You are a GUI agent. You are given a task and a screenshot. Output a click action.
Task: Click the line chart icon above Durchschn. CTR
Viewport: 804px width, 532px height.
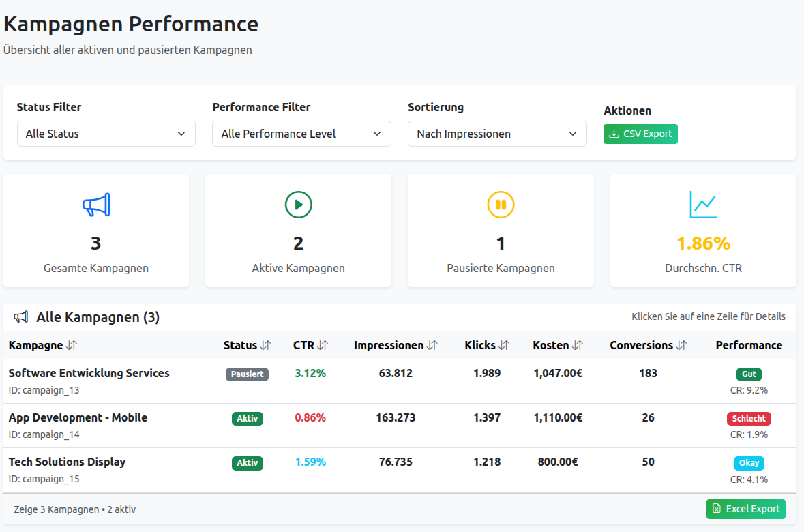click(x=703, y=205)
